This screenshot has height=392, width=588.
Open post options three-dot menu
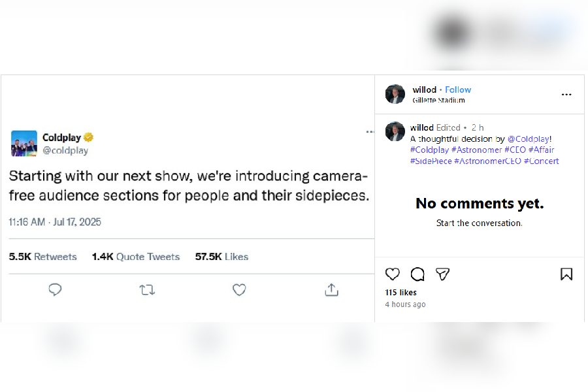click(x=566, y=95)
